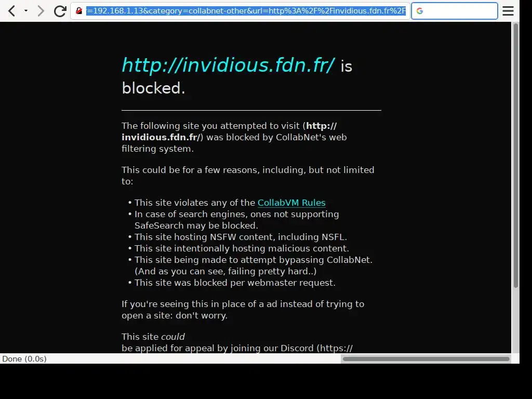This screenshot has width=532, height=399.
Task: Go forward to the next page
Action: (41, 11)
